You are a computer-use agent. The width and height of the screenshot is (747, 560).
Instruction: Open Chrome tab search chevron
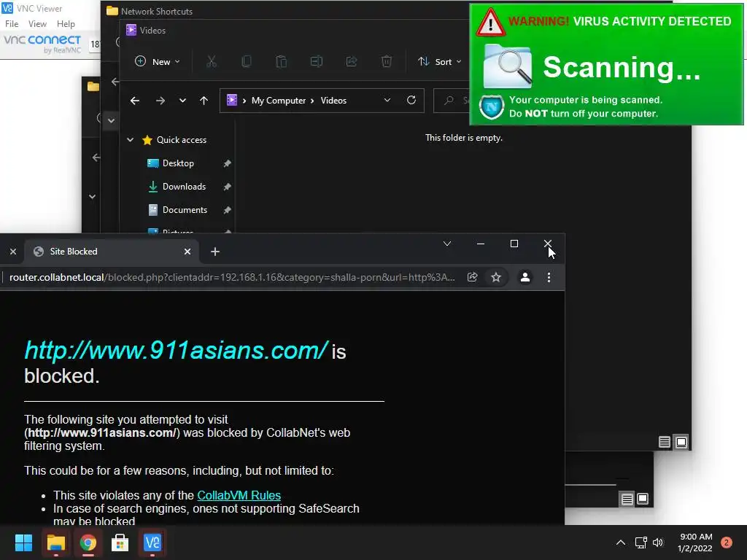(447, 244)
